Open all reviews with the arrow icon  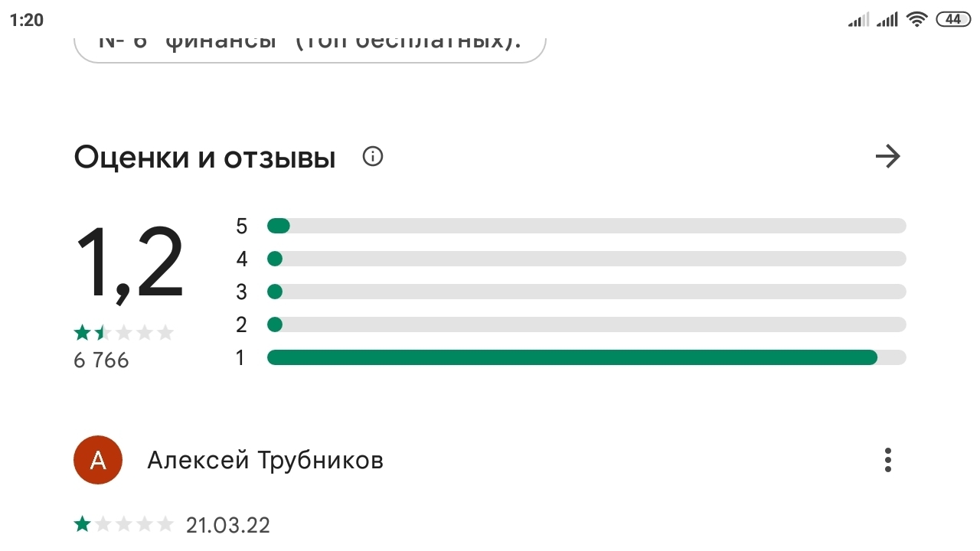click(x=887, y=158)
